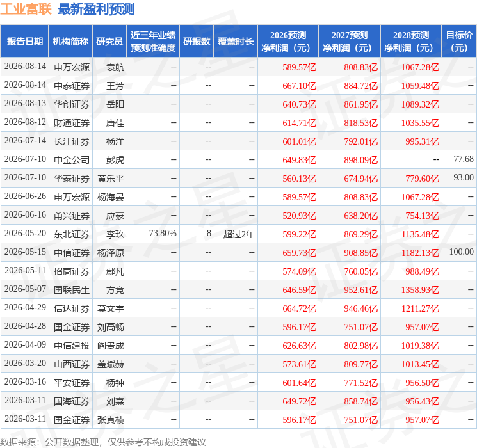Click the 工业富联 title text

pos(26,9)
